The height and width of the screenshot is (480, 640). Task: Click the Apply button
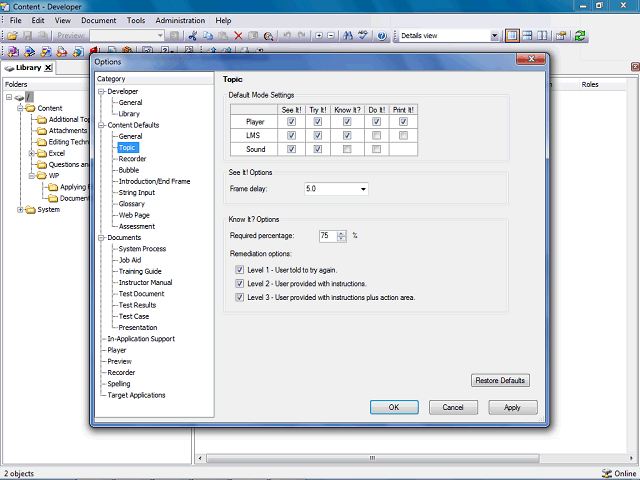pos(513,407)
